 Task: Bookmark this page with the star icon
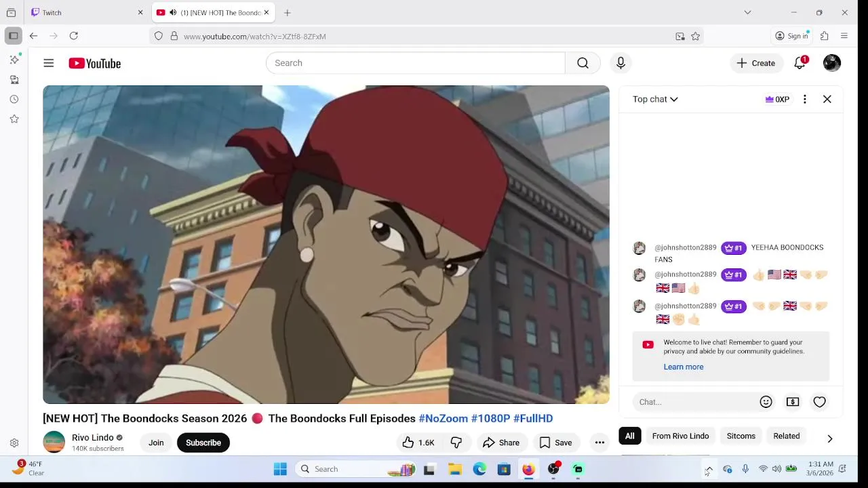click(x=695, y=37)
